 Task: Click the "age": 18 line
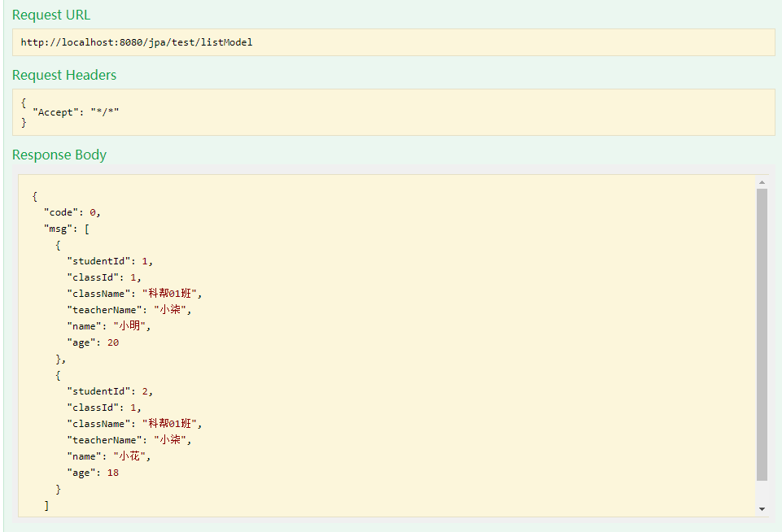tap(93, 473)
